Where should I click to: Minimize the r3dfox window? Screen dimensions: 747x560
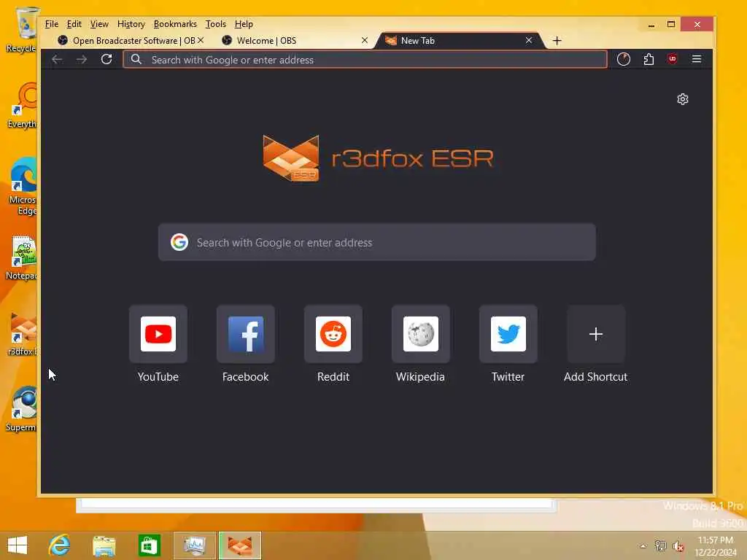[x=651, y=24]
